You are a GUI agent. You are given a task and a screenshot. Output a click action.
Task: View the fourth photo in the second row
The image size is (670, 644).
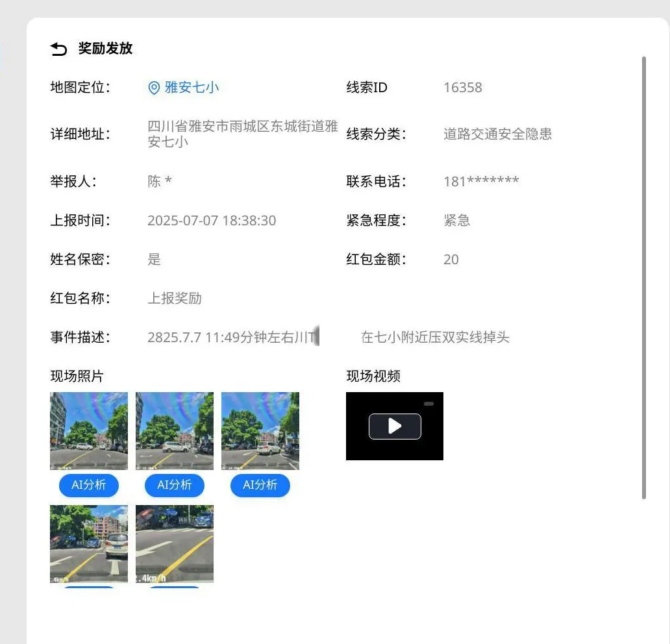89,543
